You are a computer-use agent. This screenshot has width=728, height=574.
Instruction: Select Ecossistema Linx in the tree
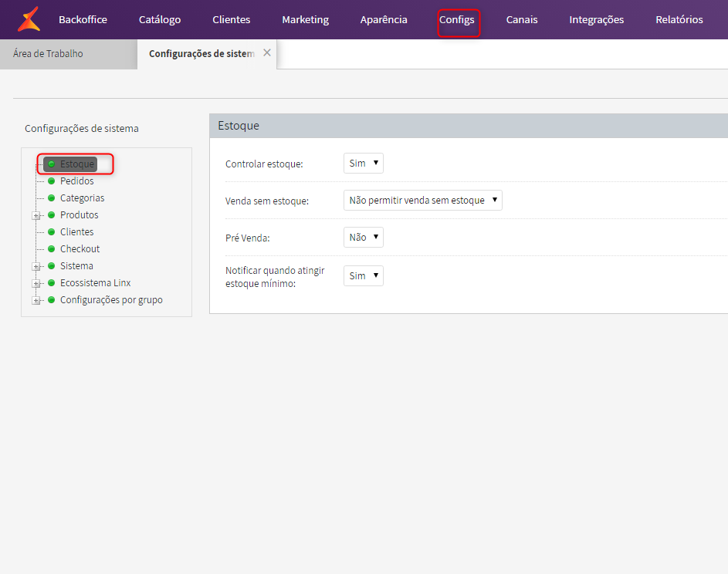96,283
